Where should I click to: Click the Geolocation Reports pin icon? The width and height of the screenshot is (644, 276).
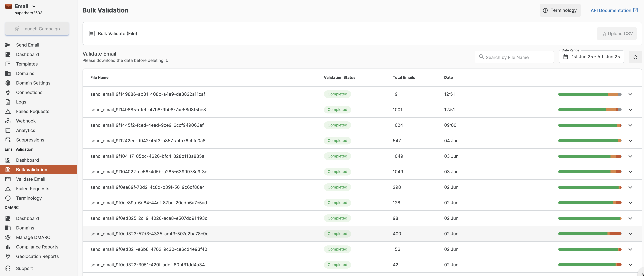(8, 257)
